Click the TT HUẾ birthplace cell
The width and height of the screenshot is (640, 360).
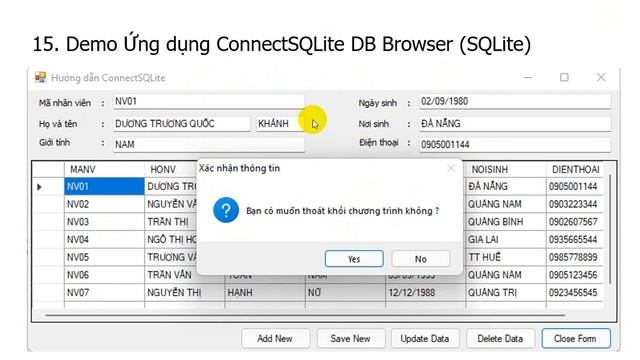tap(506, 257)
